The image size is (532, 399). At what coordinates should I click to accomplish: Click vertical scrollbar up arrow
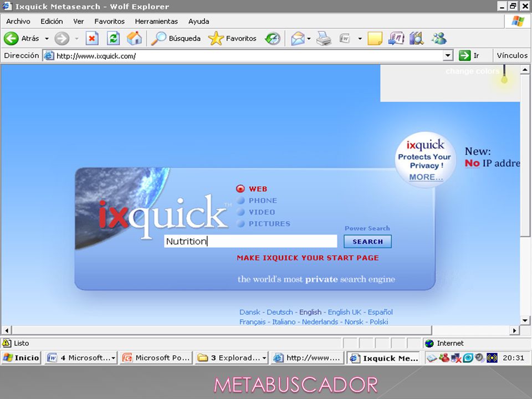pyautogui.click(x=525, y=70)
